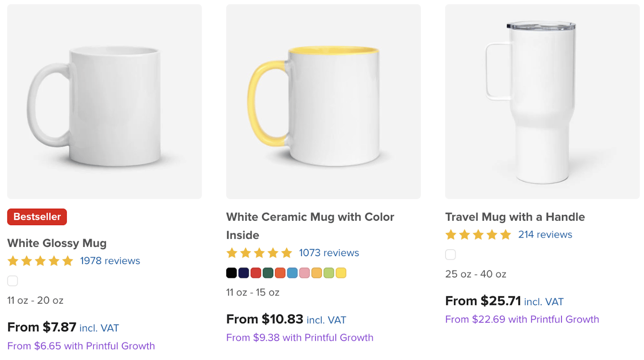Viewport: 644px width, 360px height.
Task: Enable the checkbox beside Travel Mug reviews
Action: (x=450, y=254)
